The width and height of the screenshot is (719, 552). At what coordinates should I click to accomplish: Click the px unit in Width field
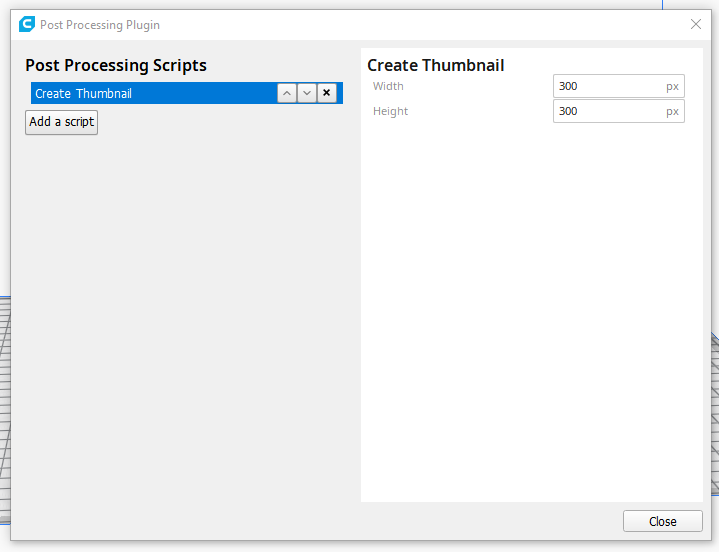point(672,87)
